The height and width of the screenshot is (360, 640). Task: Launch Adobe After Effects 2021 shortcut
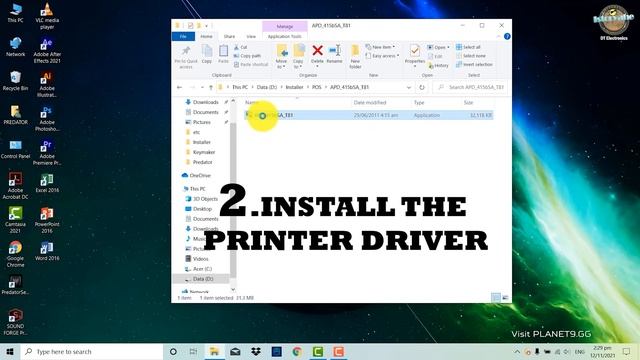pos(47,50)
